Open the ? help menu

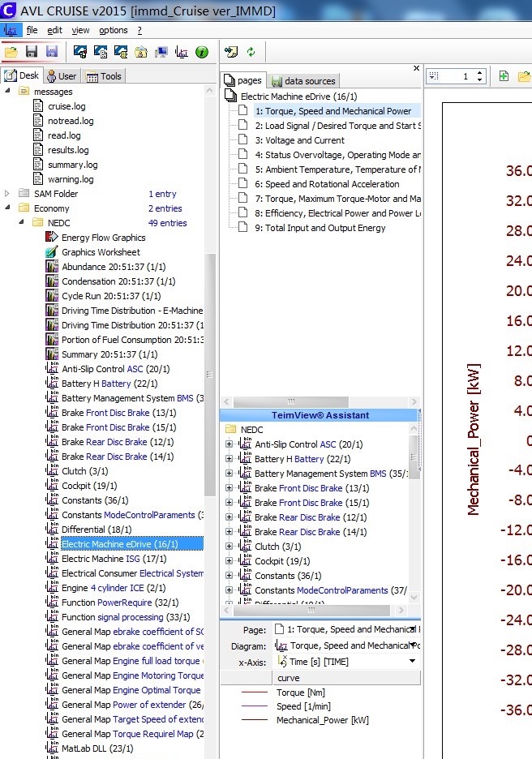139,30
